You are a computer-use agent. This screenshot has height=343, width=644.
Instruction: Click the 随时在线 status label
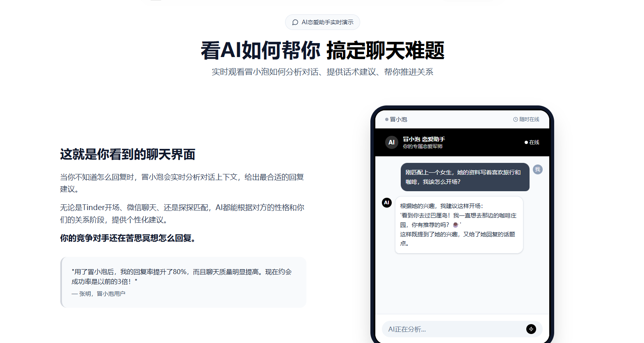[x=529, y=119]
